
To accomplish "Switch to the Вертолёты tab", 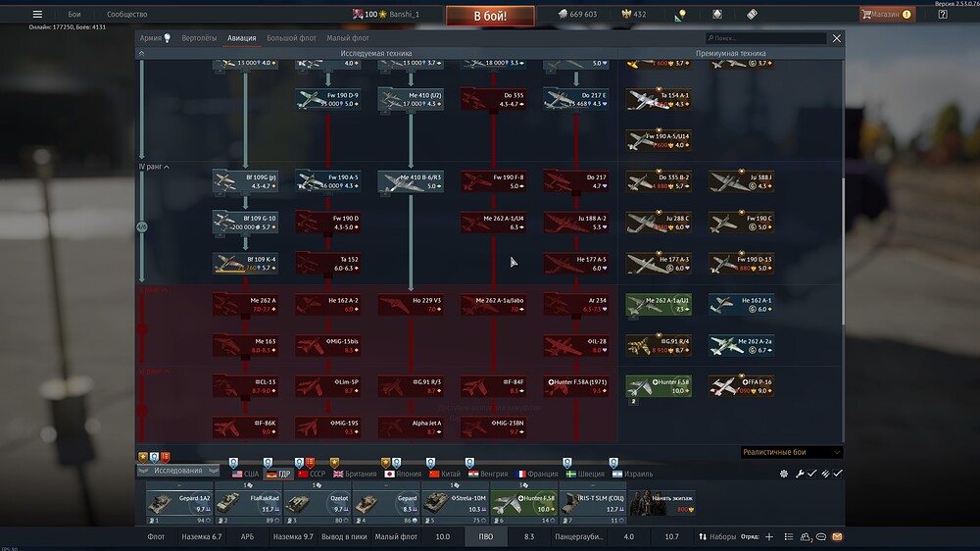I will point(199,38).
